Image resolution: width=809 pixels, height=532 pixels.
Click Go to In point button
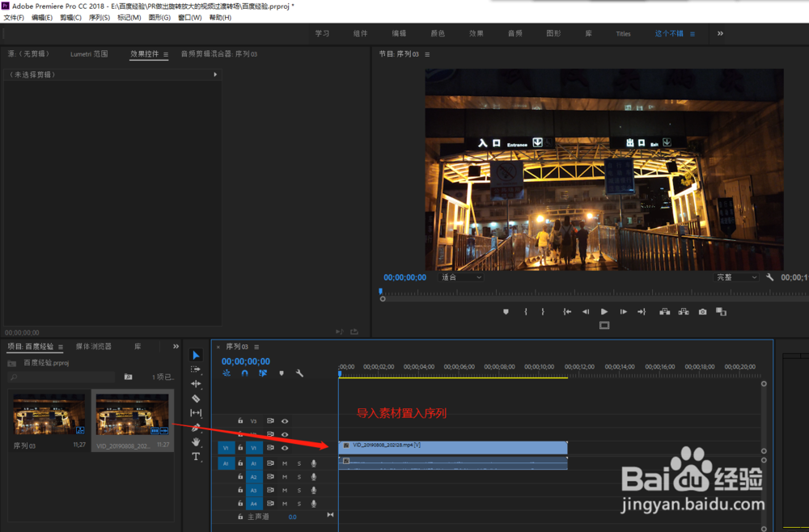coord(567,312)
